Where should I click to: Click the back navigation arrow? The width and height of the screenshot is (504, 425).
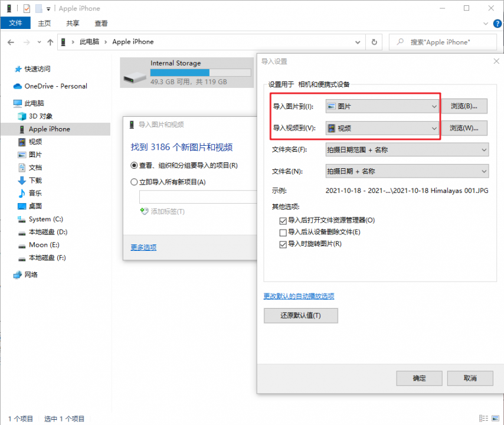coord(11,42)
